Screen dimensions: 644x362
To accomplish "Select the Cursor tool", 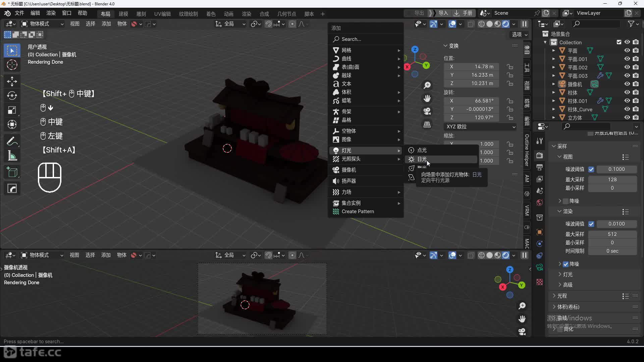I will pos(12,65).
